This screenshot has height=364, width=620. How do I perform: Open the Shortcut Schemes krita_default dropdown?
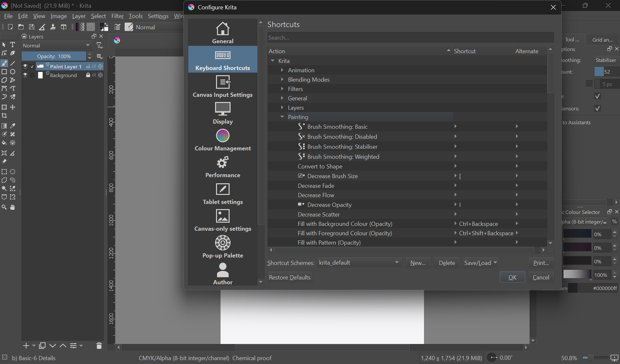359,263
